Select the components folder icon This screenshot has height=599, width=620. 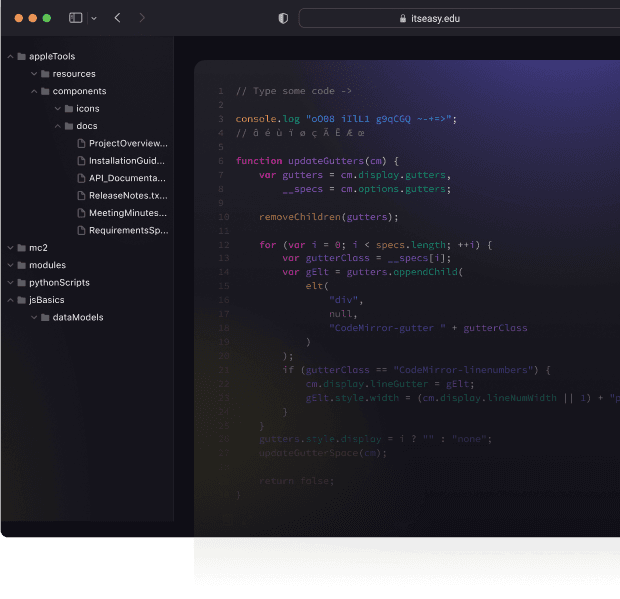pyautogui.click(x=45, y=91)
